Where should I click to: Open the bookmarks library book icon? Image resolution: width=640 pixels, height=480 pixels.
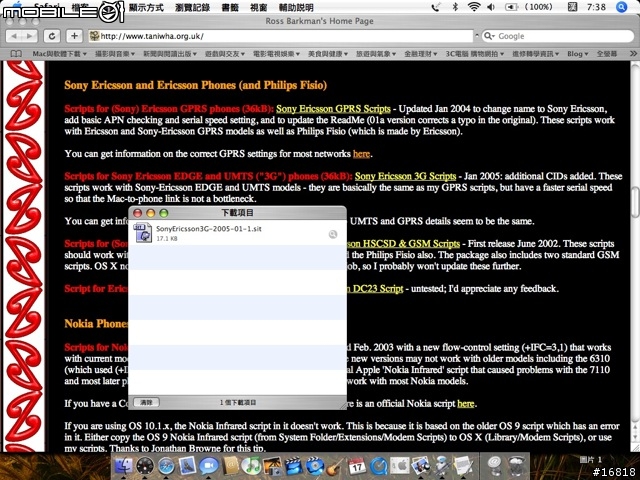tap(16, 54)
